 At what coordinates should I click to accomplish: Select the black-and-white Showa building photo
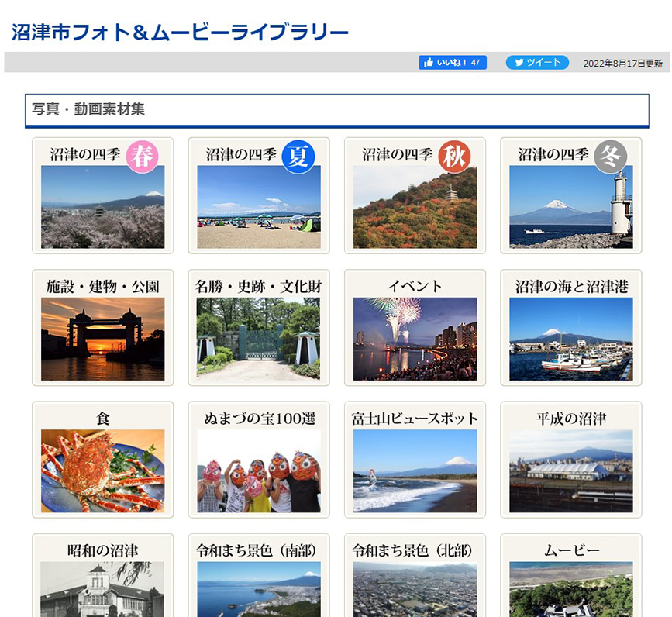[103, 589]
